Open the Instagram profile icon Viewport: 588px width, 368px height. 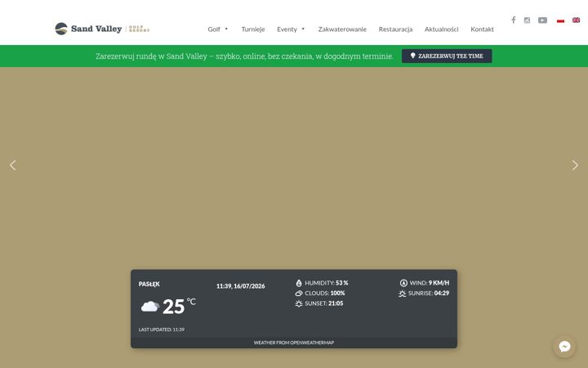[527, 20]
